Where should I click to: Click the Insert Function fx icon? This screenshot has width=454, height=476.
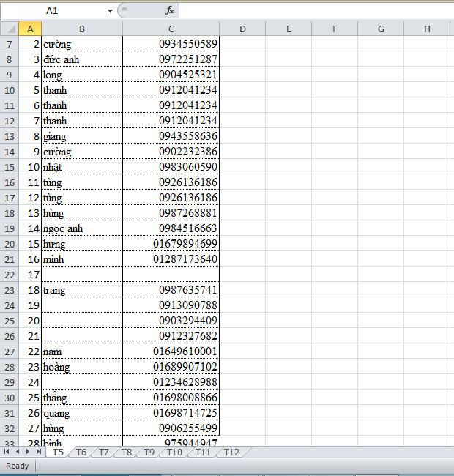click(x=170, y=11)
